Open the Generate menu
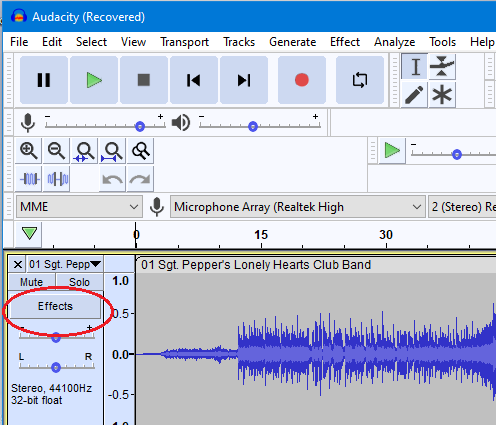 [293, 42]
